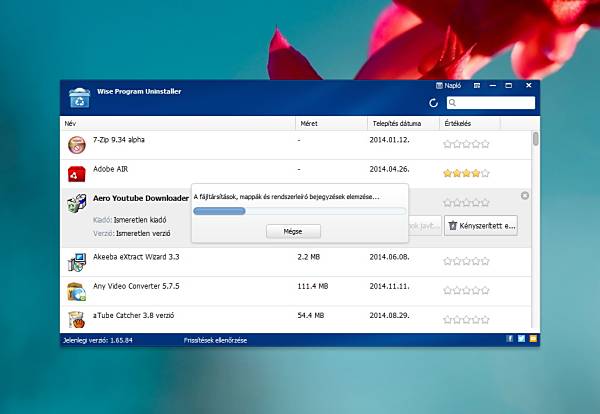Click the Adobe AIR name text
The width and height of the screenshot is (600, 414).
110,169
